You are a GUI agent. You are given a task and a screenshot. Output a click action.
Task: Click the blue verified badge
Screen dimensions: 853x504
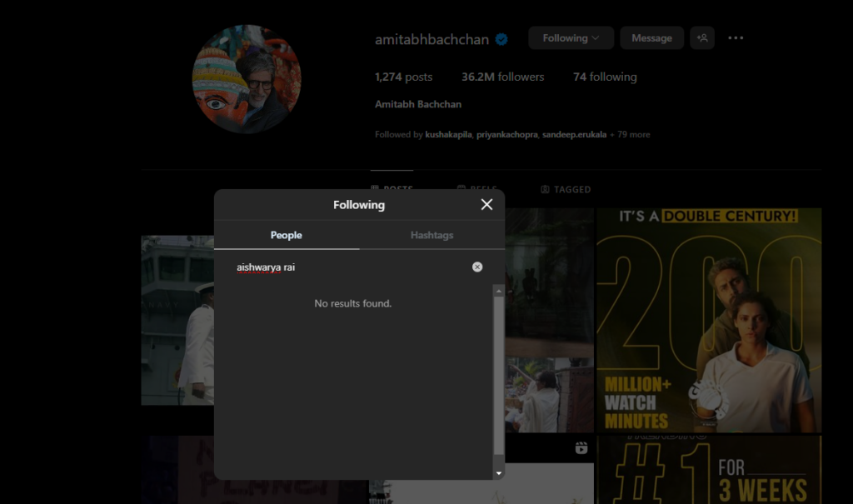pos(502,39)
